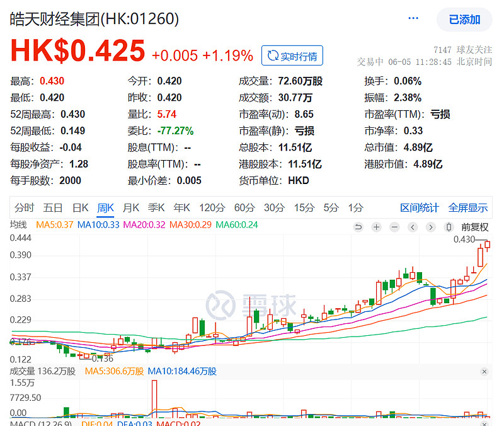Click the 量比 5.74 value
504x426 pixels.
[x=167, y=114]
